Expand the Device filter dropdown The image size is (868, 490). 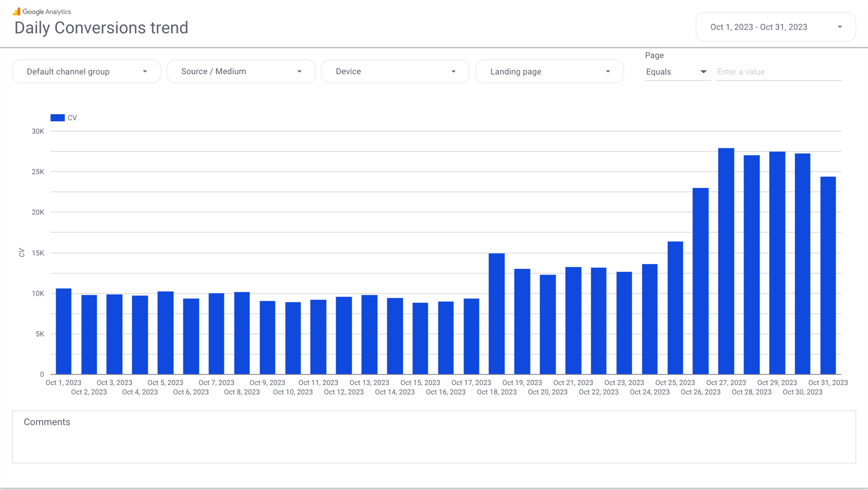(395, 71)
